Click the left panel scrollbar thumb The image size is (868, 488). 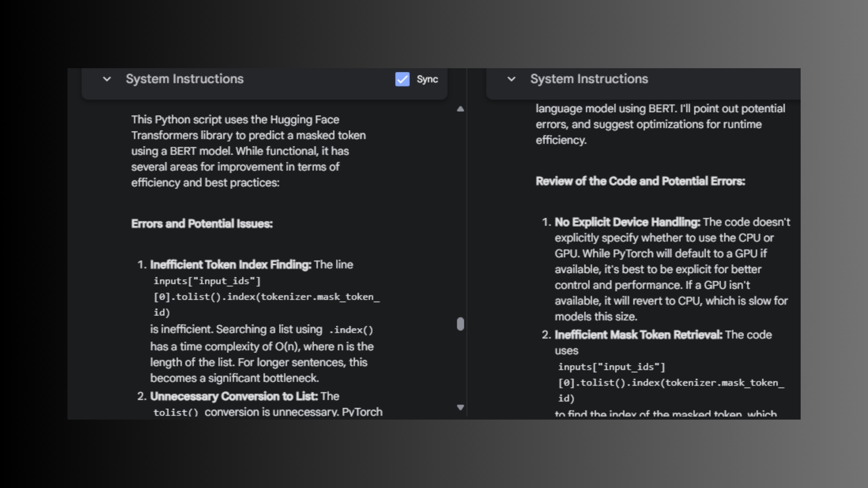[460, 324]
